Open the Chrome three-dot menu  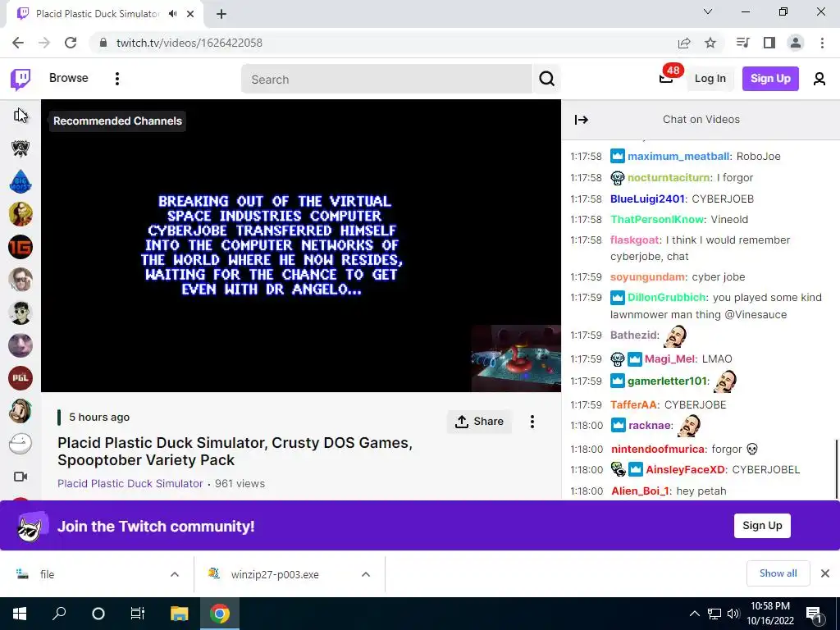[x=822, y=43]
